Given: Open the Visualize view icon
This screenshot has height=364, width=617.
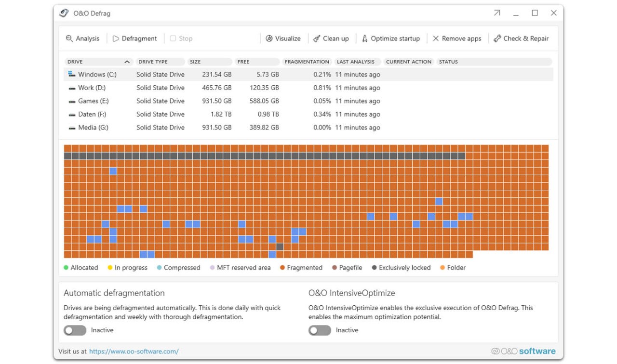Looking at the screenshot, I should click(x=269, y=39).
